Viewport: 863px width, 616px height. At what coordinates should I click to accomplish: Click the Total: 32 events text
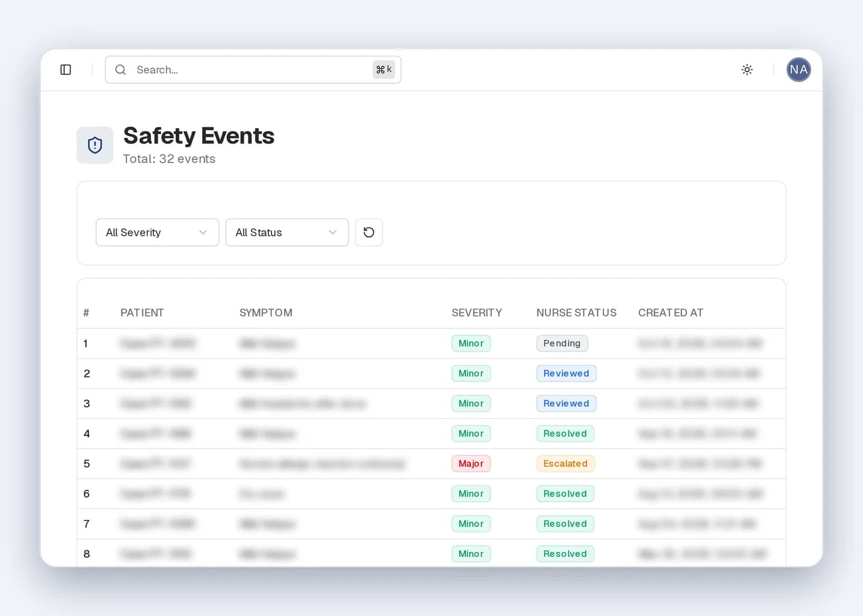(x=170, y=159)
